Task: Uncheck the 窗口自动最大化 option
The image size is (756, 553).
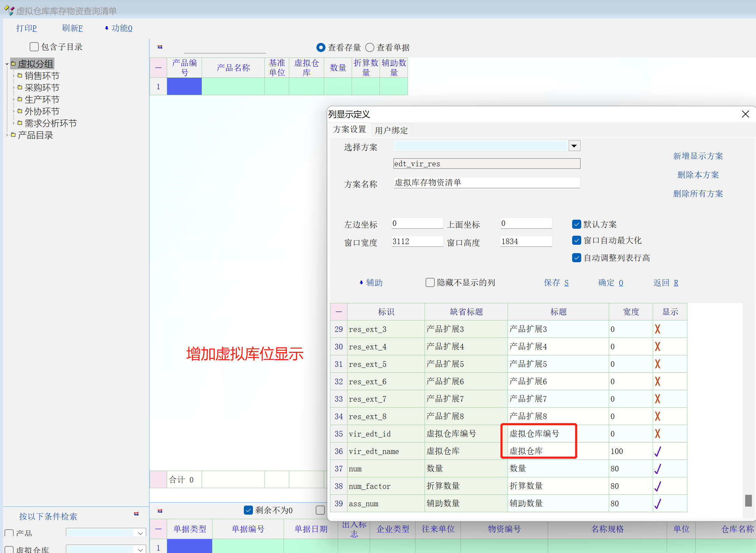Action: (x=576, y=241)
